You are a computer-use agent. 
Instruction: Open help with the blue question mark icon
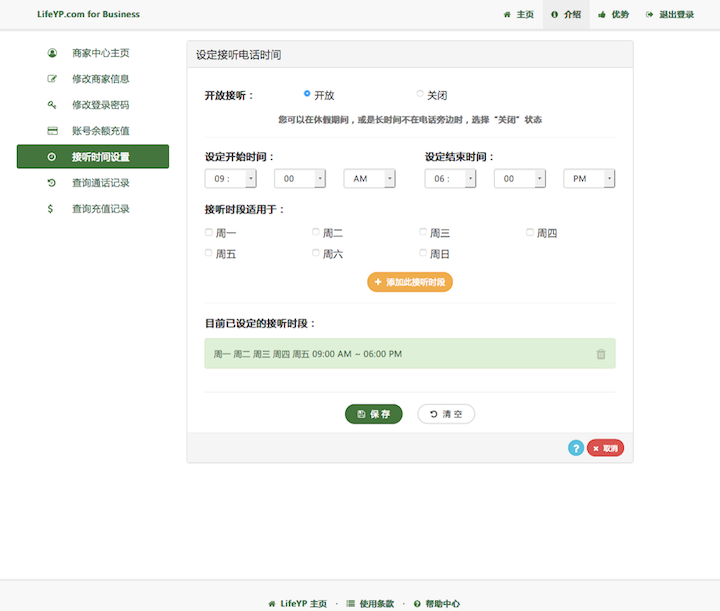tap(575, 448)
